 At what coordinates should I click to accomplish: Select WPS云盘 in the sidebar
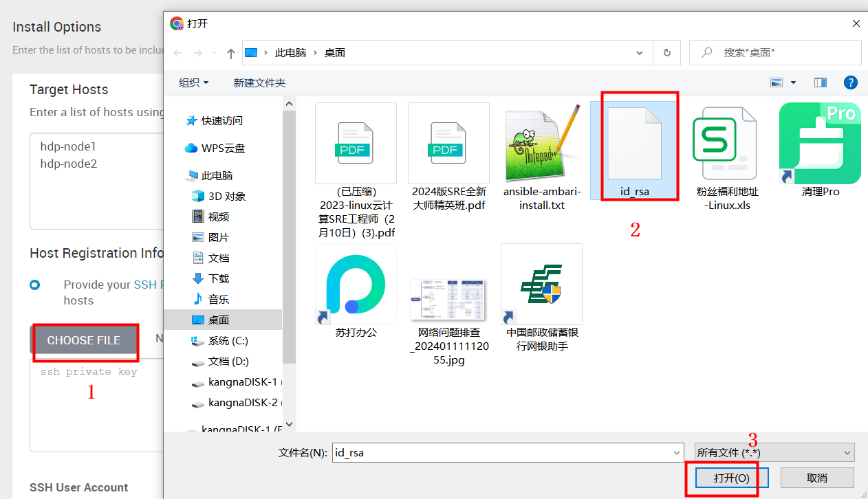(215, 148)
